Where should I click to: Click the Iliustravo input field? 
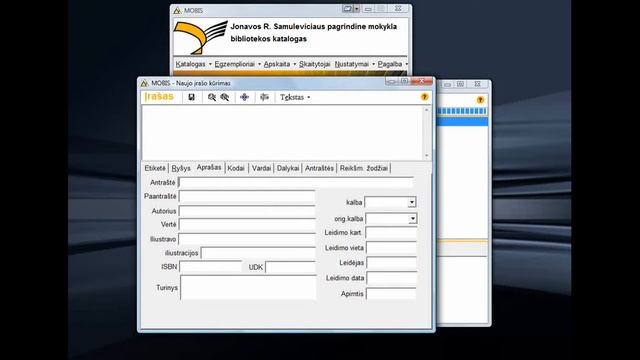point(247,239)
